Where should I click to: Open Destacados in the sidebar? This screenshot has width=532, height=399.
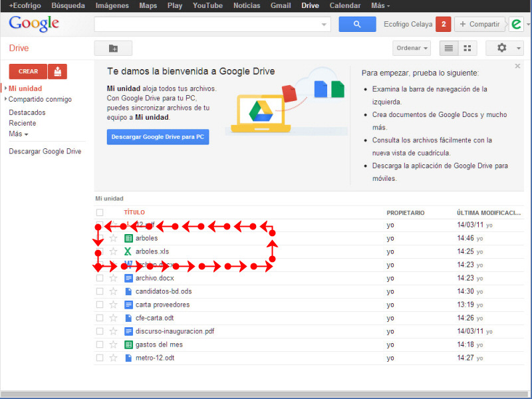27,112
